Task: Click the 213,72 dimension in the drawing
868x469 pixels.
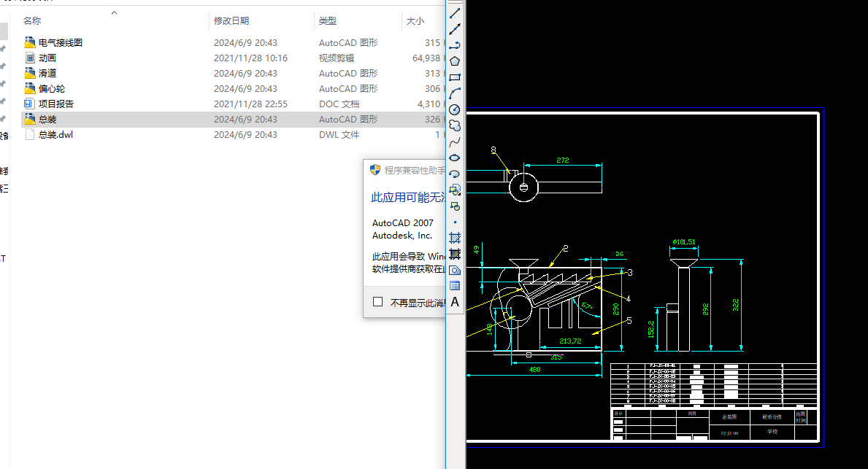Action: (570, 341)
